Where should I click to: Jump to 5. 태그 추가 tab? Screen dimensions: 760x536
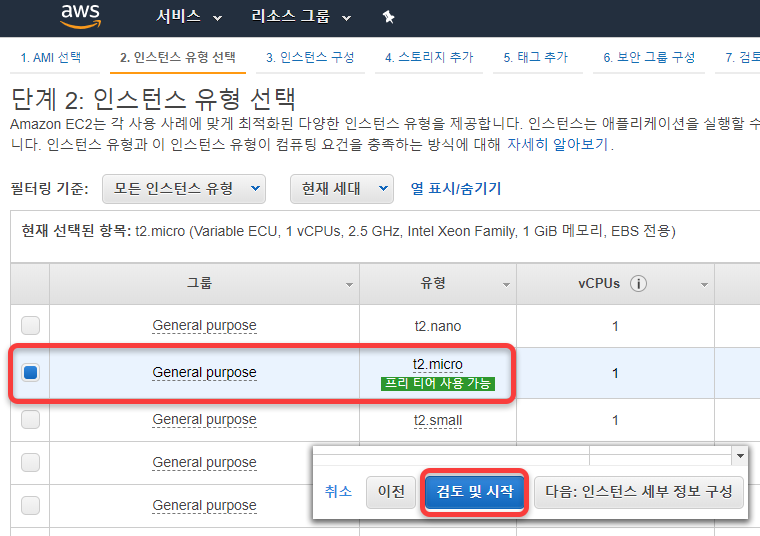pos(536,58)
